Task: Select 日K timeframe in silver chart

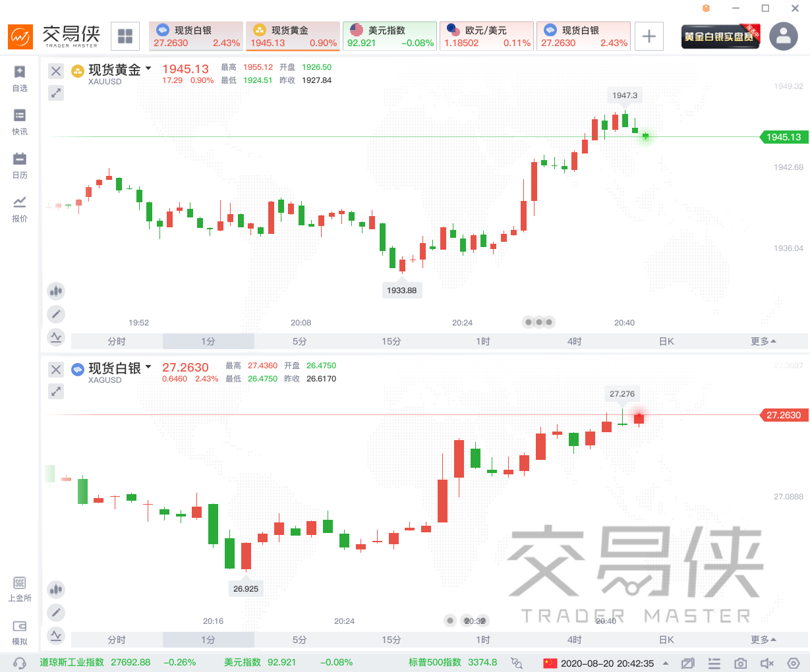Action: tap(666, 640)
